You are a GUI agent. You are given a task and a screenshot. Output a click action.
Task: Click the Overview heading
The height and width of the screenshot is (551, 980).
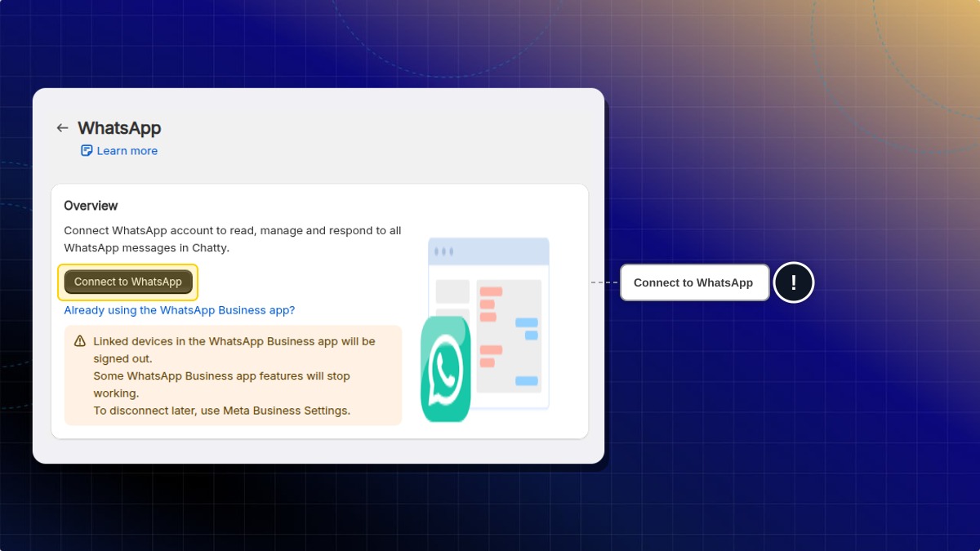coord(91,206)
